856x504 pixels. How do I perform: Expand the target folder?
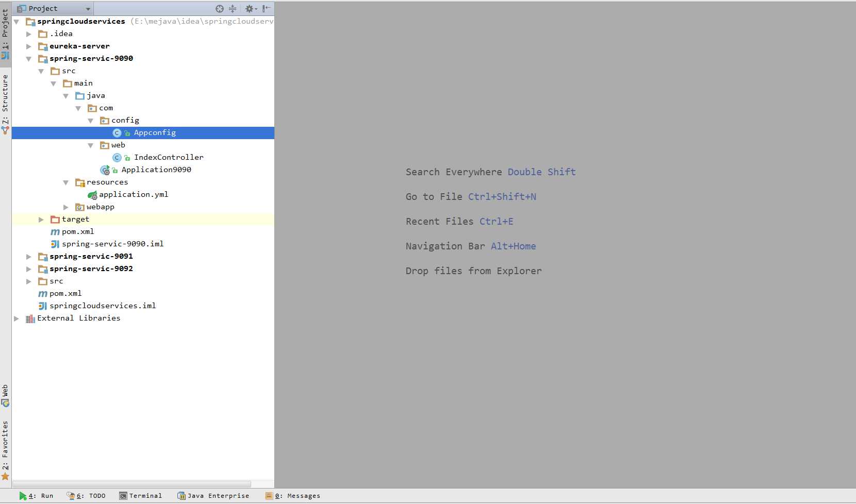41,220
